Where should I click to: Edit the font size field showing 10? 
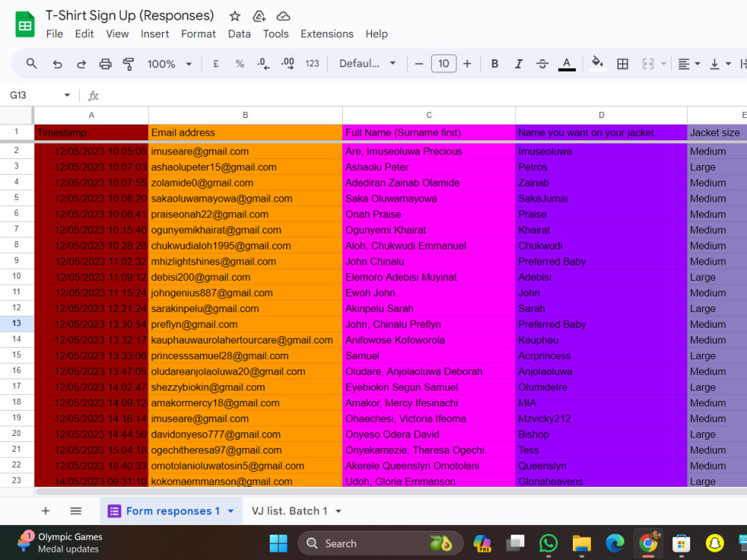point(444,63)
